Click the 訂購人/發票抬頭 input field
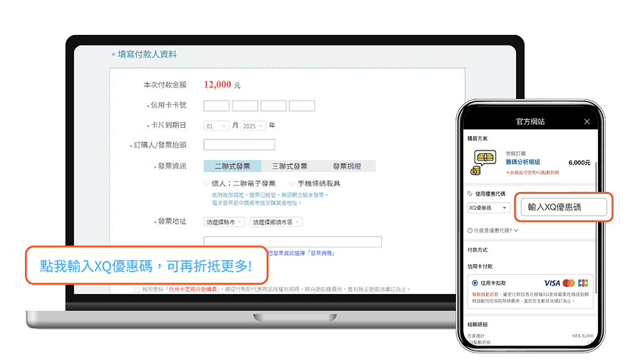The width and height of the screenshot is (628, 364). [240, 145]
